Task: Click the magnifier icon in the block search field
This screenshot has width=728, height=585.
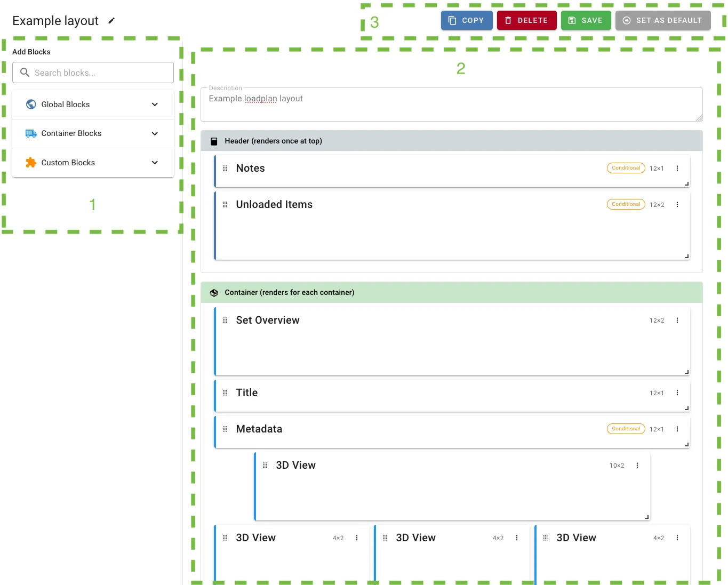Action: pyautogui.click(x=25, y=72)
